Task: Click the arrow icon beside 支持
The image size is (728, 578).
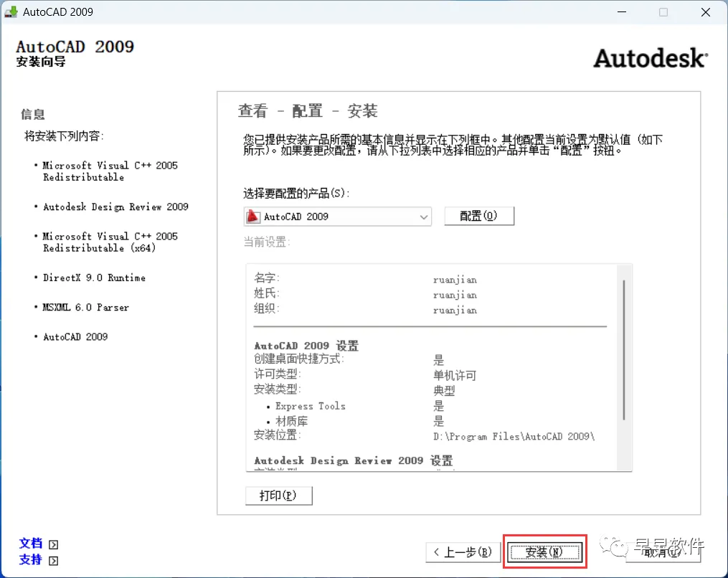Action: pyautogui.click(x=53, y=561)
